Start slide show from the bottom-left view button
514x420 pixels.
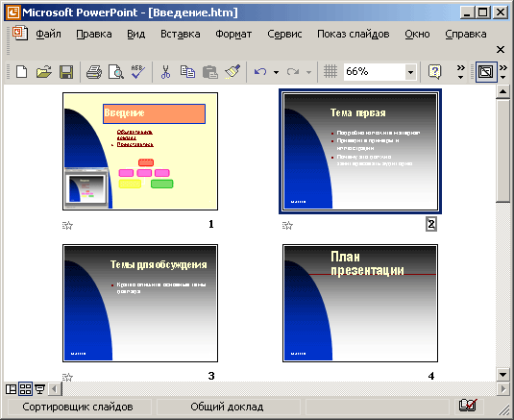coord(40,389)
